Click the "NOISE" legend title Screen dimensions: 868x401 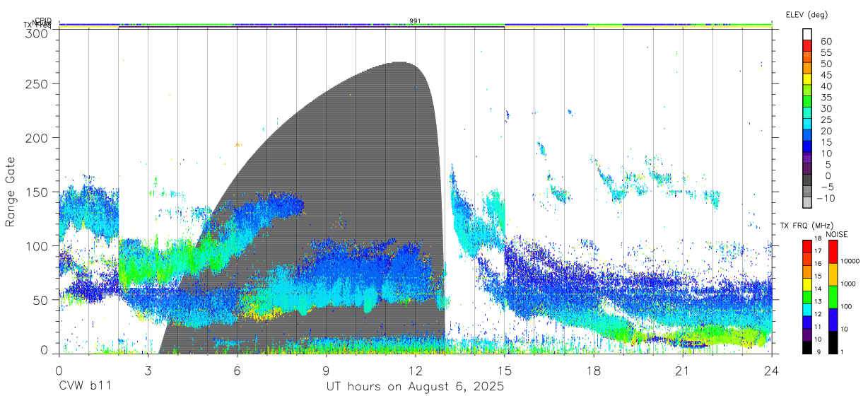[838, 234]
